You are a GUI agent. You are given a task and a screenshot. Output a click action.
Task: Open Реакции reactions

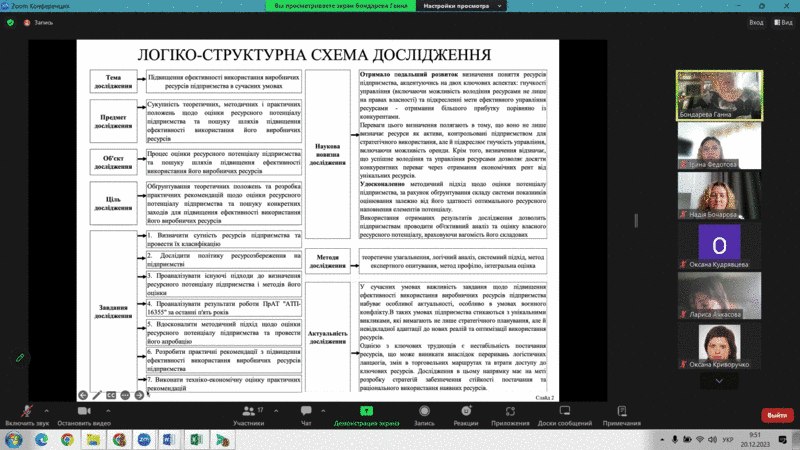[466, 415]
